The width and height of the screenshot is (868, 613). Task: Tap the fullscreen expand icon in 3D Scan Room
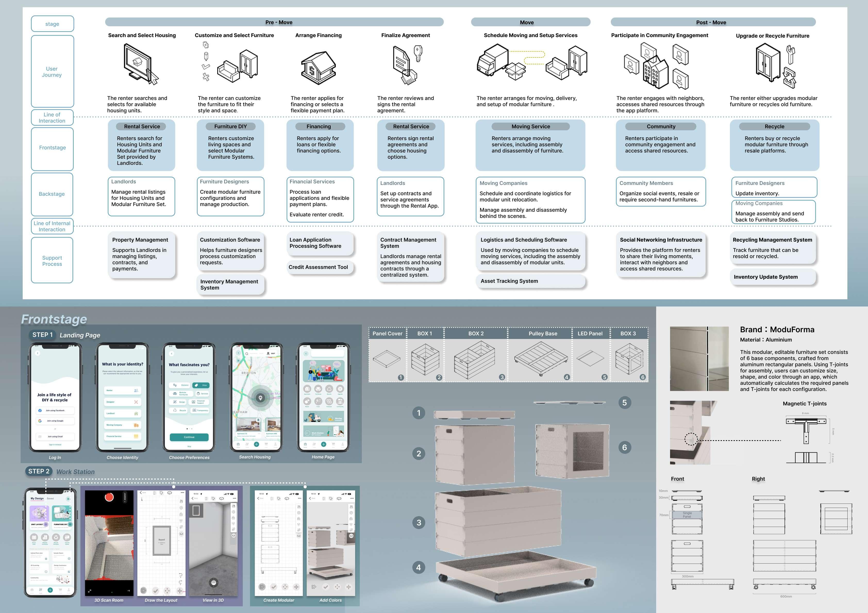[x=90, y=591]
